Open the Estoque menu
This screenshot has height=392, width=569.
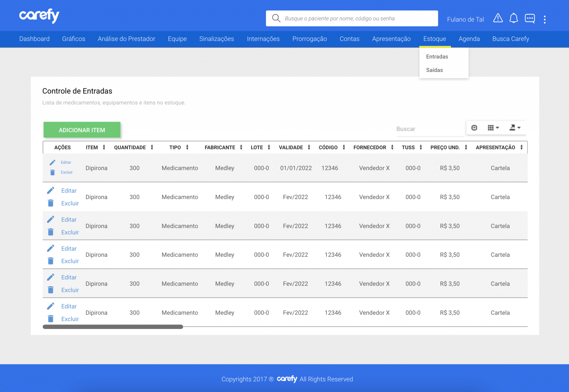tap(434, 39)
